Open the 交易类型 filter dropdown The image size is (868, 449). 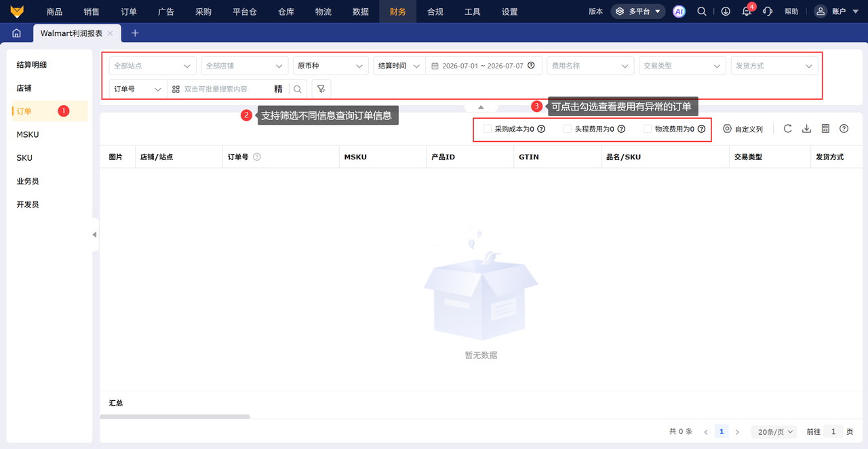click(683, 66)
